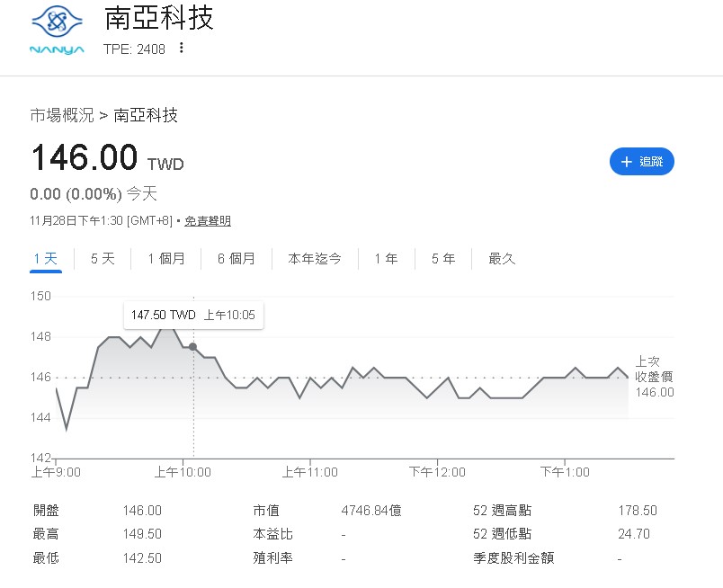The image size is (723, 588).
Task: Click the active 1天 tab
Action: (x=45, y=258)
